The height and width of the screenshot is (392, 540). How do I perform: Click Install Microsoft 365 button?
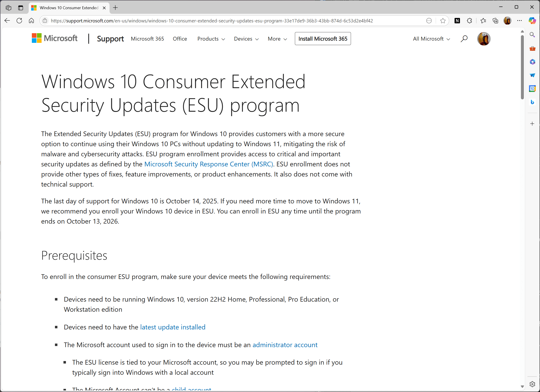(323, 39)
